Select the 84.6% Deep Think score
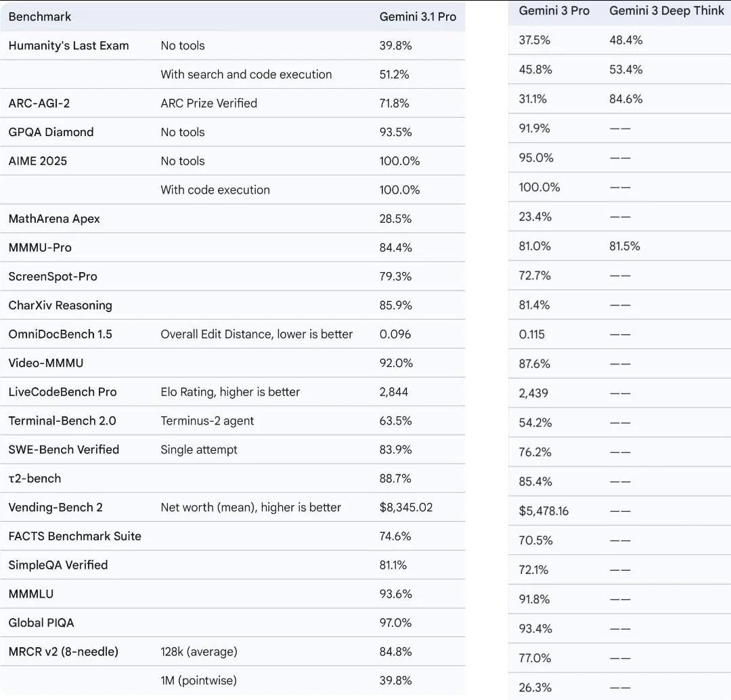Viewport: 731px width, 700px height. tap(626, 99)
